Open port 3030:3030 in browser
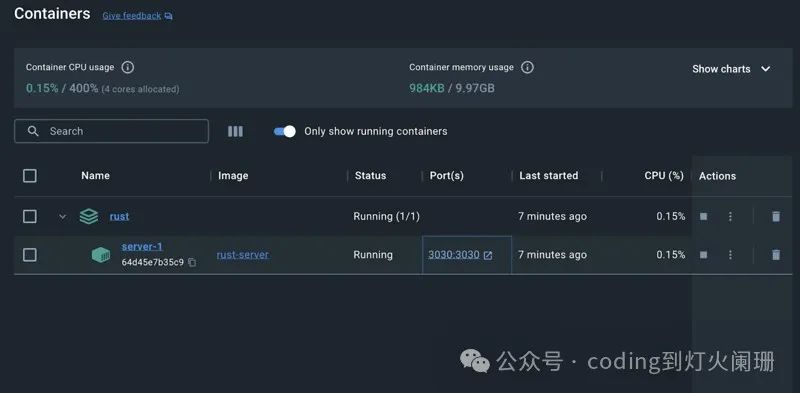Screen dimensions: 800x393 pyautogui.click(x=460, y=255)
